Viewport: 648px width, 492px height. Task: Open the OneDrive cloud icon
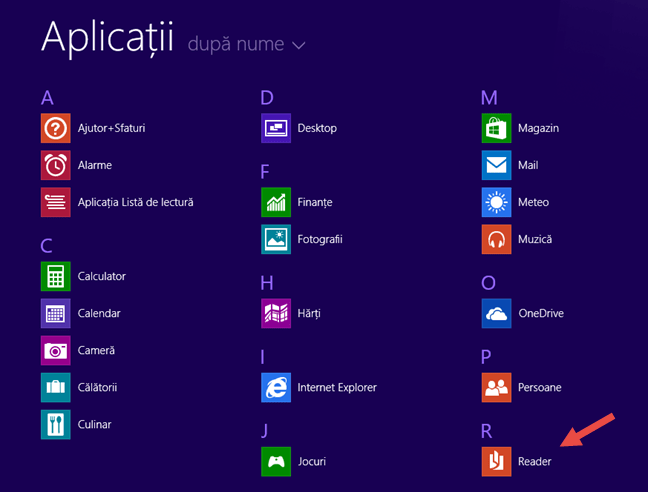click(496, 313)
